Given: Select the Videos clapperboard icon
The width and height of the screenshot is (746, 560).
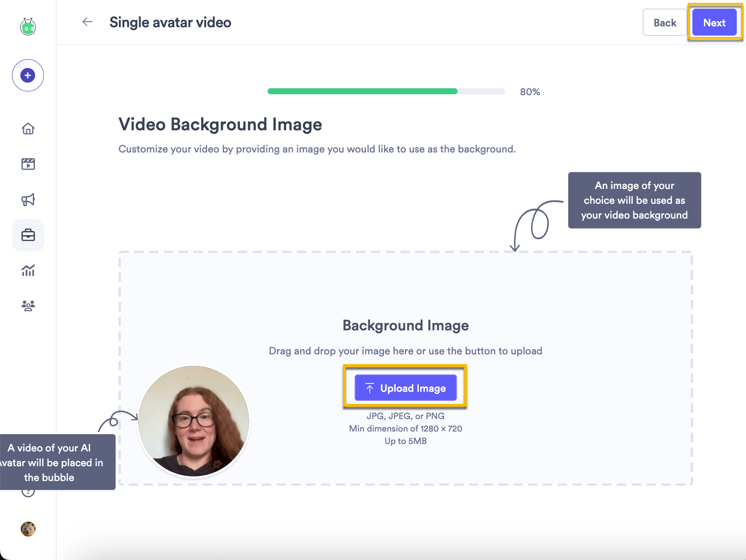Looking at the screenshot, I should tap(28, 164).
